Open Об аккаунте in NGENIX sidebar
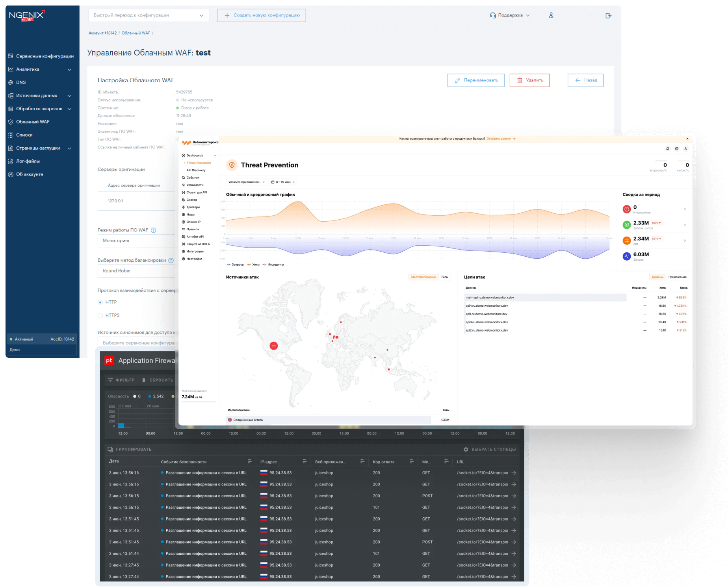 click(26, 174)
